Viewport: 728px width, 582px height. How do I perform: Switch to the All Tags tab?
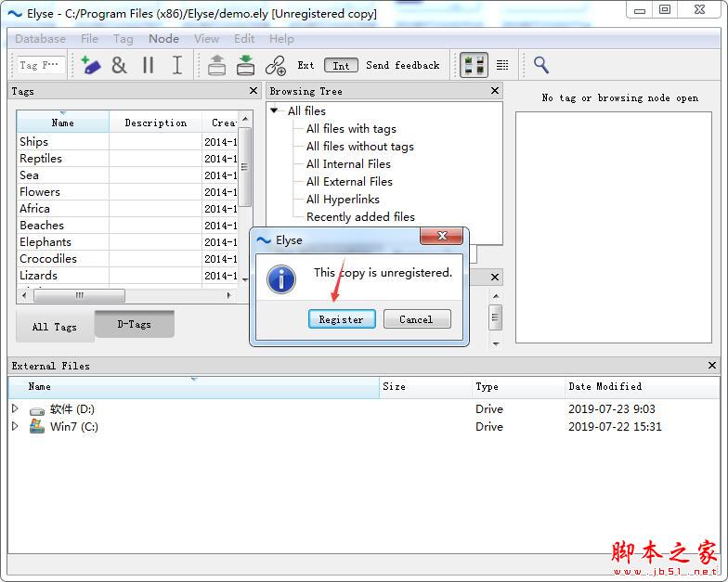(55, 327)
